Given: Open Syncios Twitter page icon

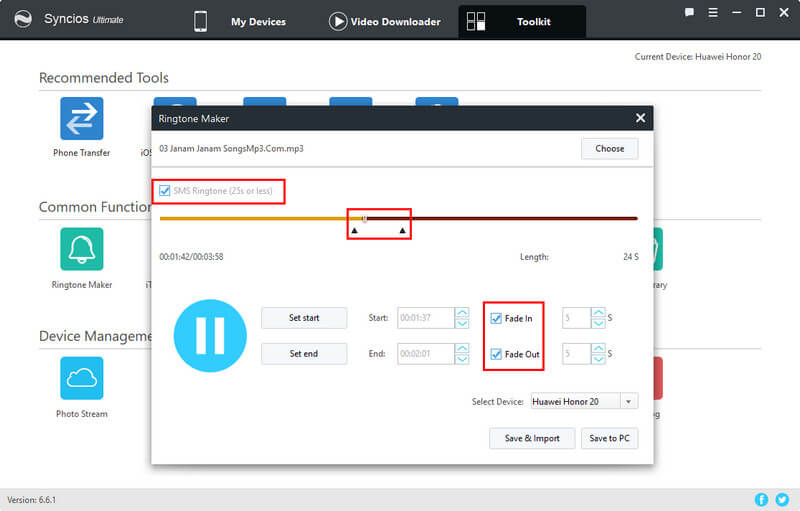Looking at the screenshot, I should click(782, 500).
